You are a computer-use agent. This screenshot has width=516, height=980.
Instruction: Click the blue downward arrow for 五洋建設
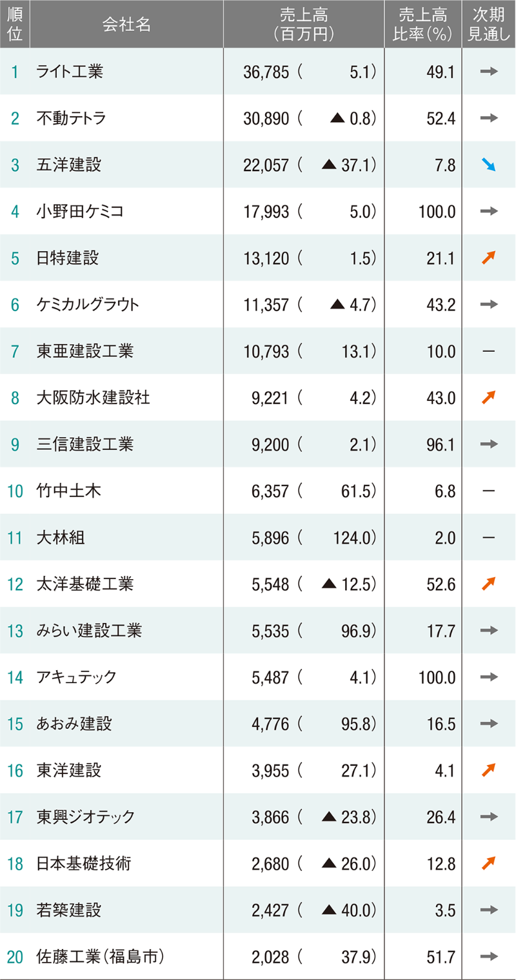(488, 165)
